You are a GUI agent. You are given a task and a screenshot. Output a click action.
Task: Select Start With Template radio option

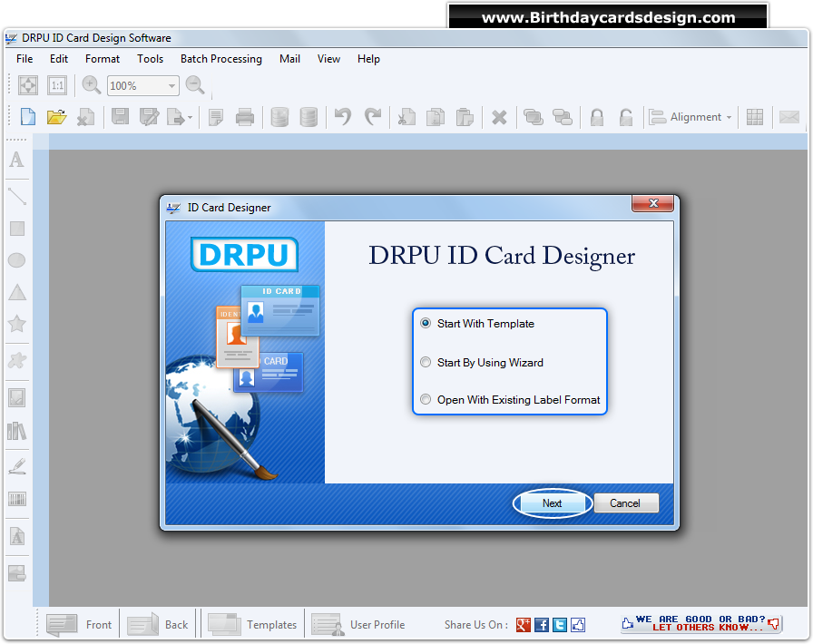point(426,323)
